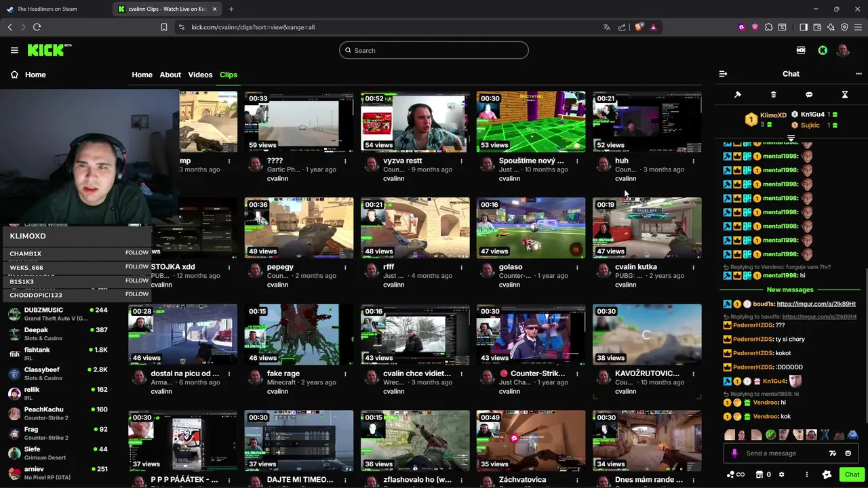
Task: Play the 'Spouštíme nový' clip thumbnail
Action: 531,121
